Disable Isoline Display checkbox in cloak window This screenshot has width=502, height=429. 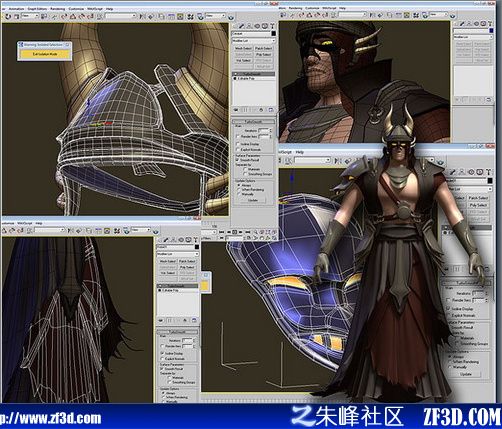coord(162,353)
